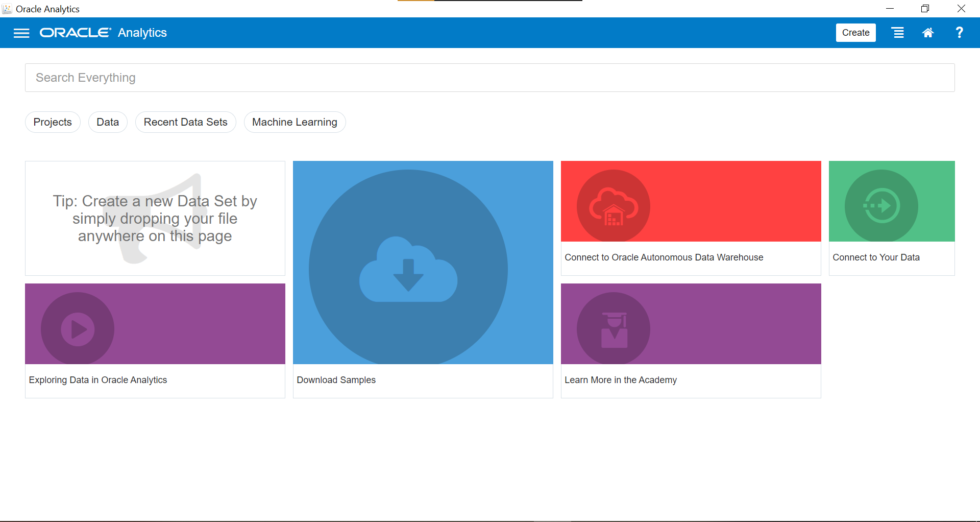The width and height of the screenshot is (980, 522).
Task: Open the page menu icon beside Create
Action: pos(898,33)
